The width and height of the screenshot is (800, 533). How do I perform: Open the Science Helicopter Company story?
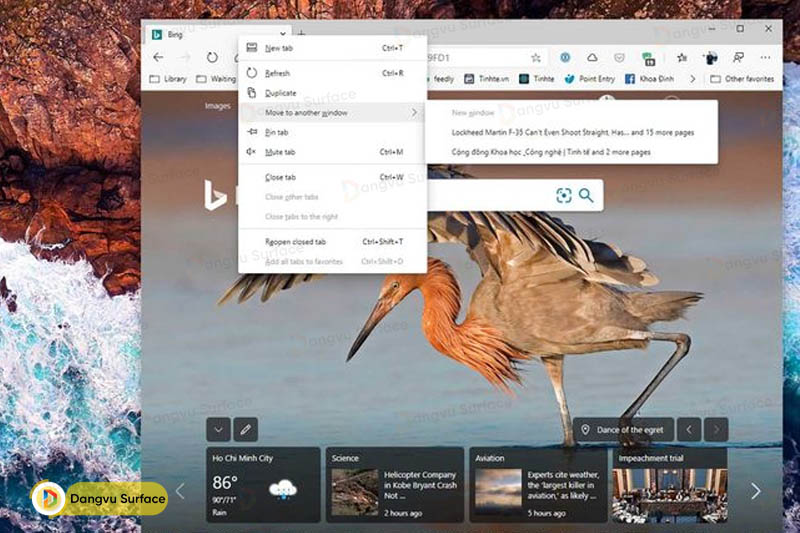coord(395,485)
